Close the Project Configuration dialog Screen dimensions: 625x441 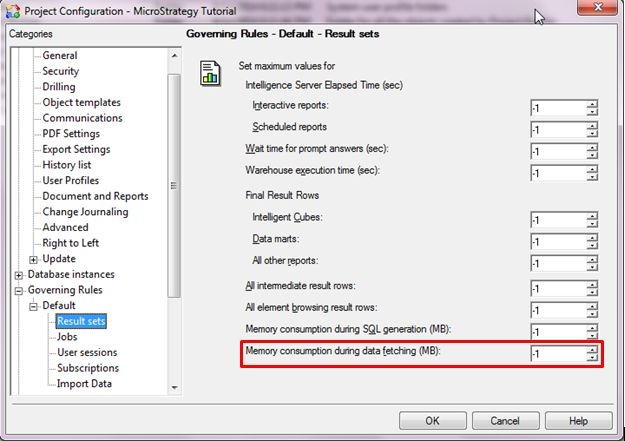tap(597, 7)
